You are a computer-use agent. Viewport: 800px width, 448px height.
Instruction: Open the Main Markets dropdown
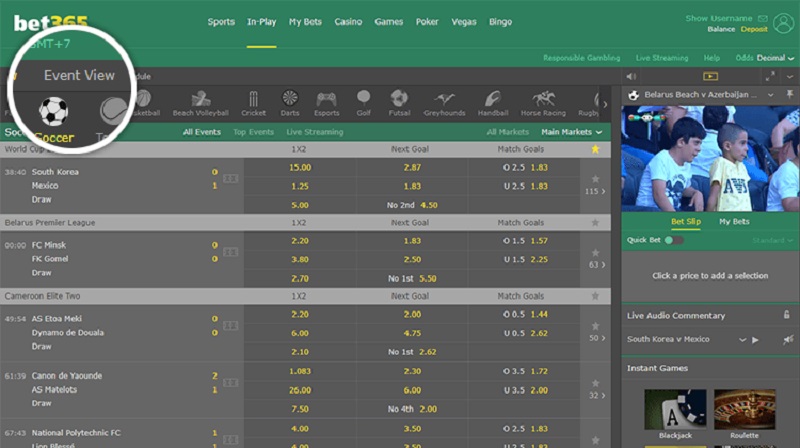571,132
